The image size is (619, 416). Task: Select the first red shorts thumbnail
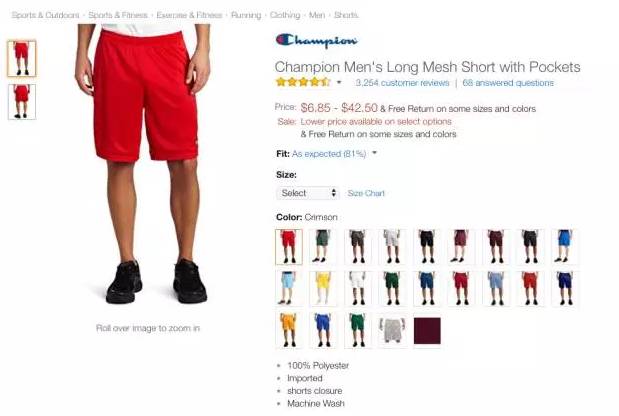point(22,58)
